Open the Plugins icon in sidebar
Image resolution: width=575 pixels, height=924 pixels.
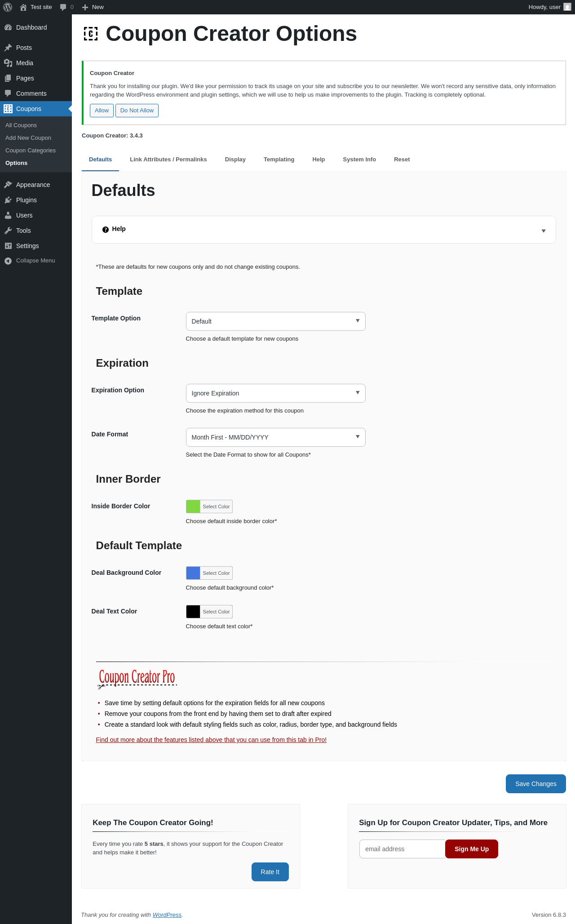coord(8,200)
